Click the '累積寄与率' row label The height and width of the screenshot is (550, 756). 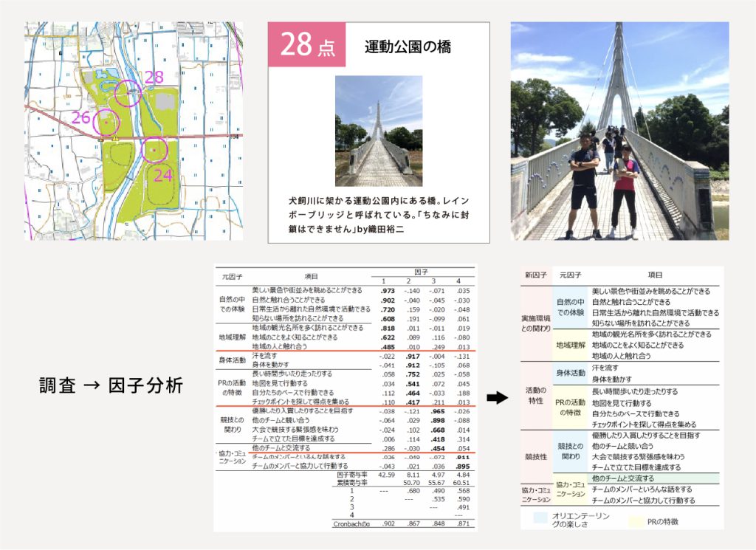coord(352,483)
